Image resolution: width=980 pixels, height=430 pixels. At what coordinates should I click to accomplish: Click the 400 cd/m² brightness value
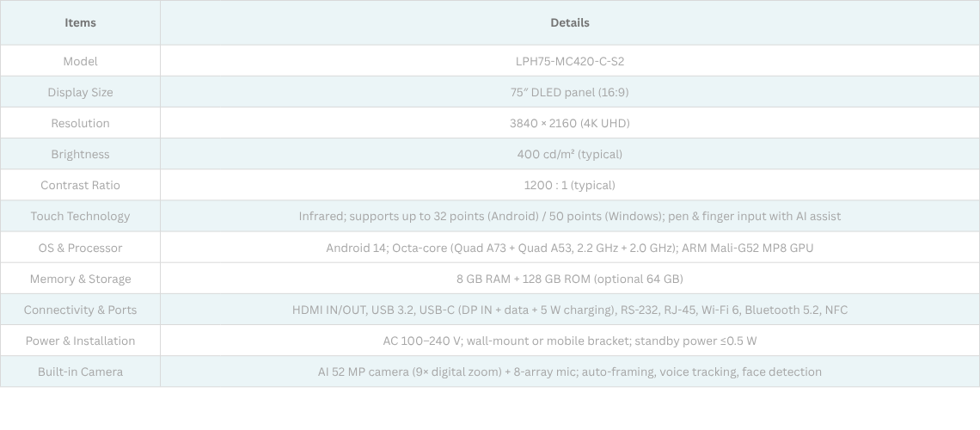[x=569, y=154]
